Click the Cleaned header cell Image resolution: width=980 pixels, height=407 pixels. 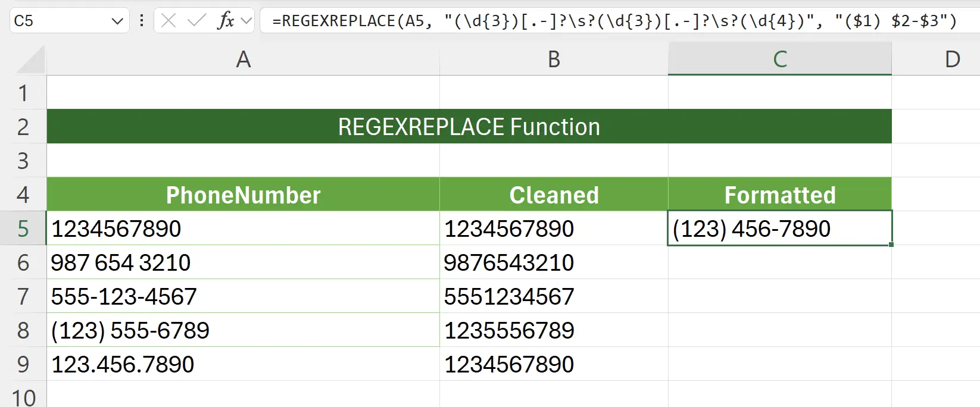(x=554, y=195)
